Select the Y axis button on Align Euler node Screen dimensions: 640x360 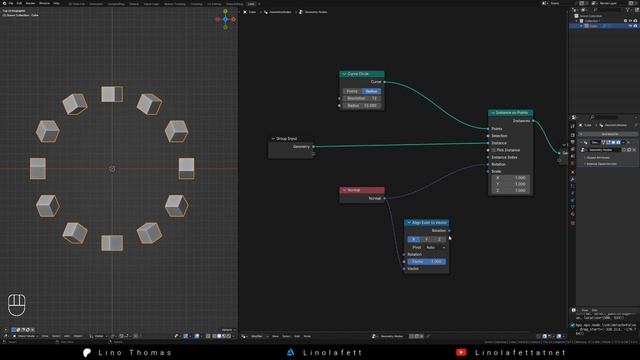(427, 239)
